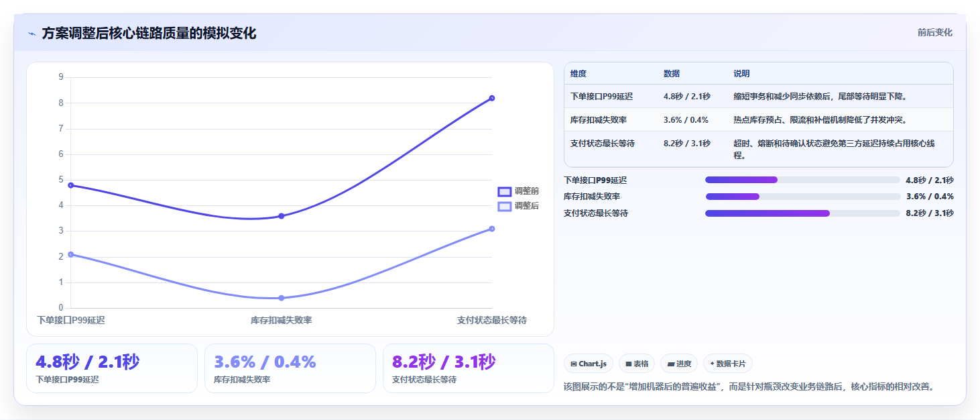Viewport: 980px width, 420px height.
Task: Select the 表格 tag label
Action: point(641,364)
